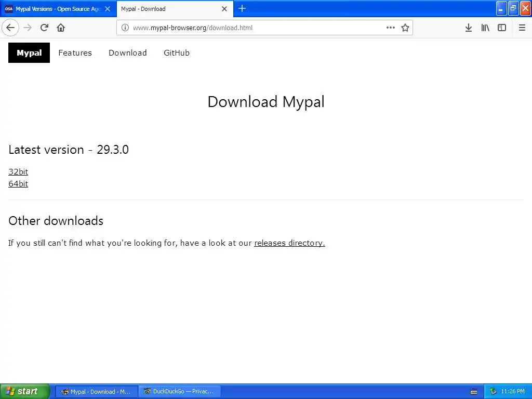532x399 pixels.
Task: Open the releases directory link
Action: (x=289, y=243)
